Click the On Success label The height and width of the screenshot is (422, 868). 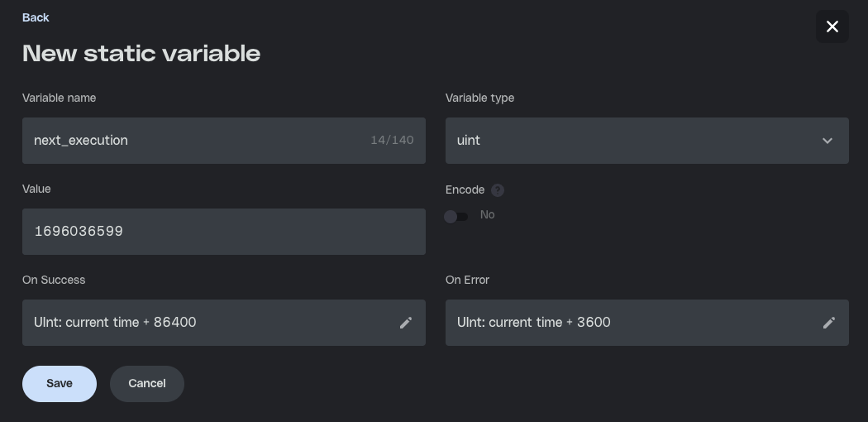tap(54, 280)
